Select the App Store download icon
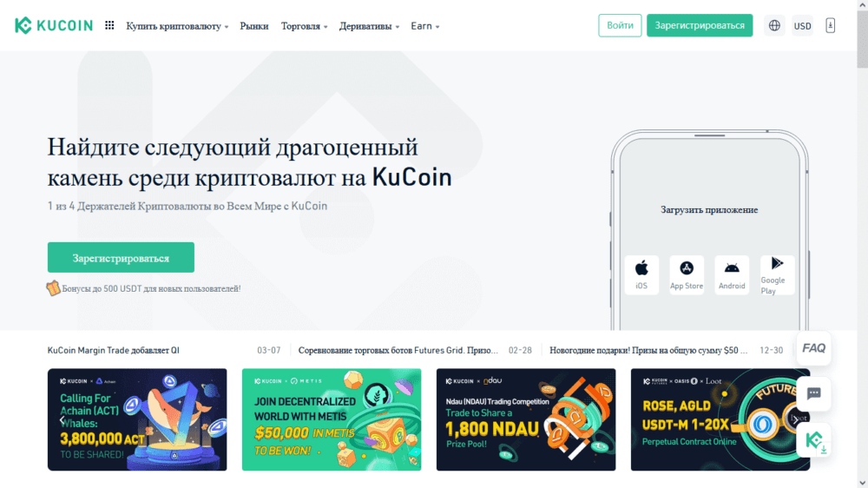This screenshot has width=868, height=488. pos(687,274)
